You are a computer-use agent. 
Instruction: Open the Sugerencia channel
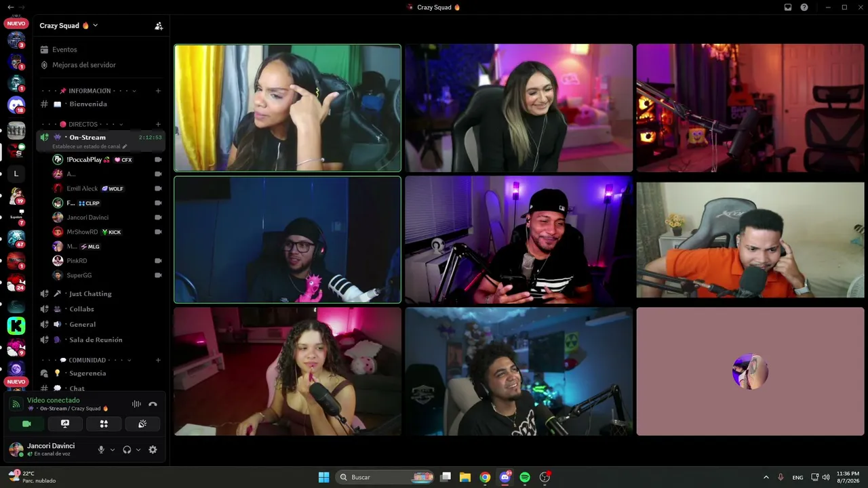coord(101,373)
